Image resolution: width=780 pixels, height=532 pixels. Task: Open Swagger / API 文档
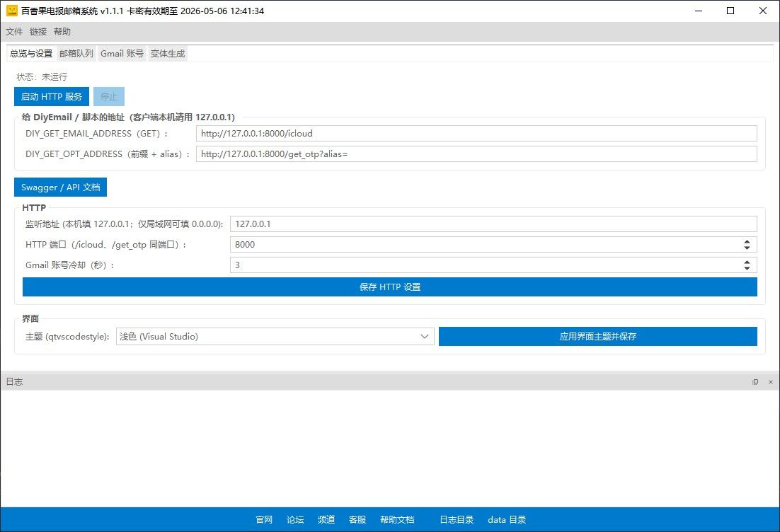[x=60, y=187]
